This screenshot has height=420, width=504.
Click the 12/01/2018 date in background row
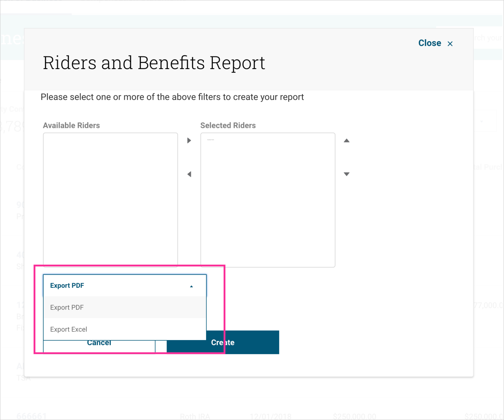(x=270, y=416)
